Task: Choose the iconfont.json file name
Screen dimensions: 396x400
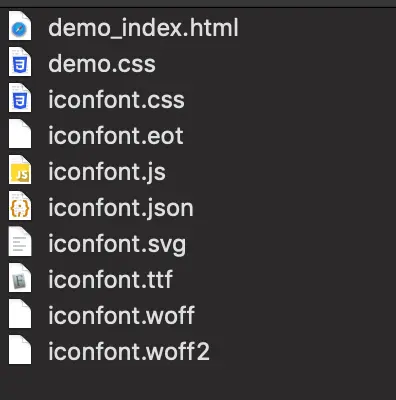Action: (121, 208)
